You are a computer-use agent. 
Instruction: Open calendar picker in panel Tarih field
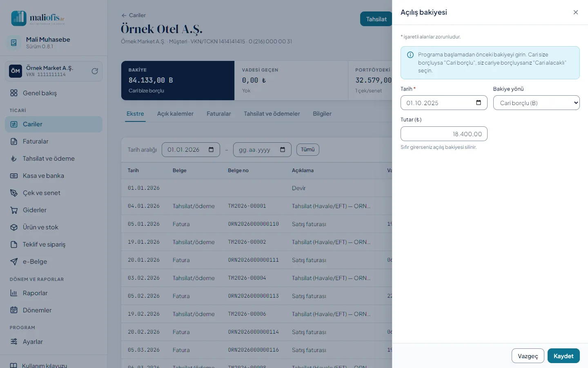pyautogui.click(x=479, y=103)
